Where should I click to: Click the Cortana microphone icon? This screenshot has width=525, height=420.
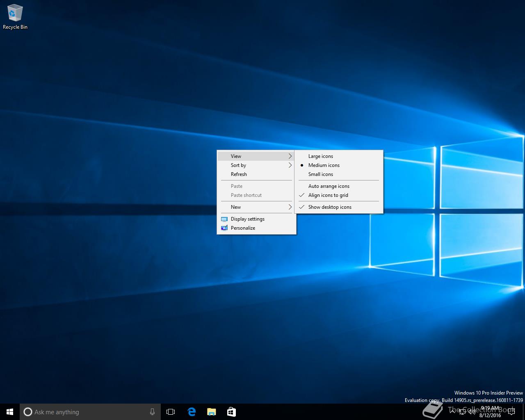click(152, 412)
